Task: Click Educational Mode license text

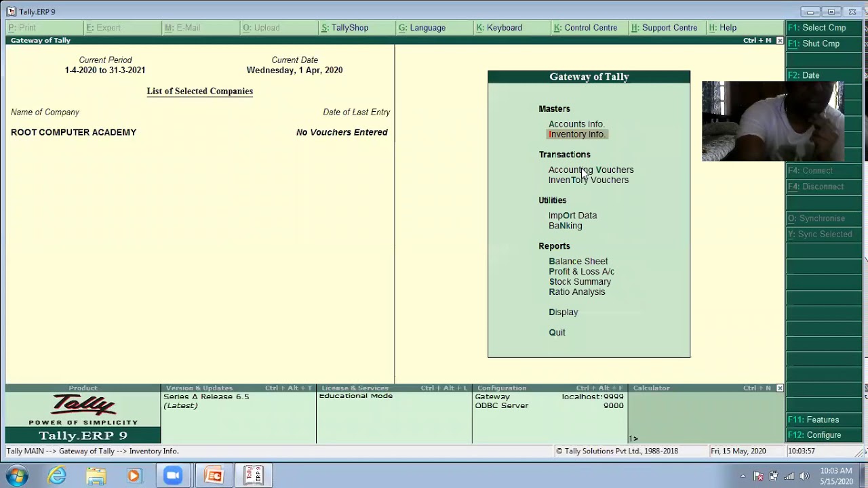Action: coord(356,396)
